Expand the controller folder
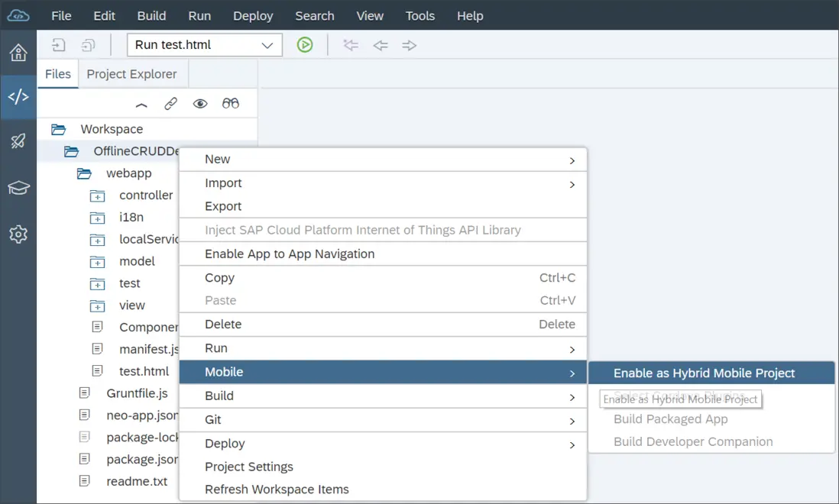This screenshot has height=504, width=839. (97, 195)
